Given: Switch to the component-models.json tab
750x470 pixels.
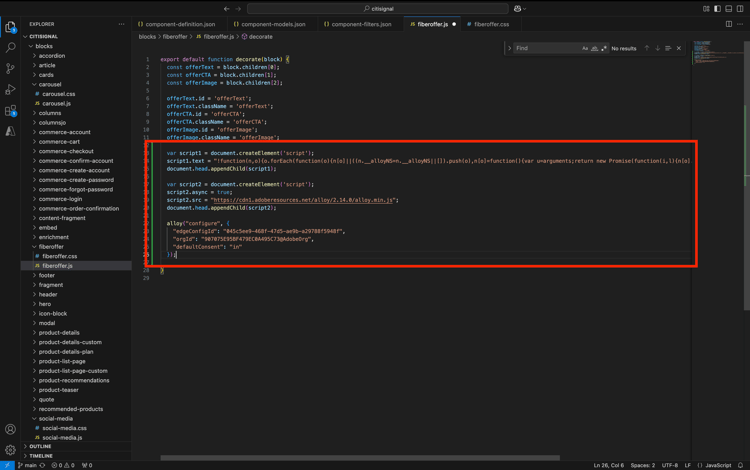Looking at the screenshot, I should pyautogui.click(x=273, y=24).
